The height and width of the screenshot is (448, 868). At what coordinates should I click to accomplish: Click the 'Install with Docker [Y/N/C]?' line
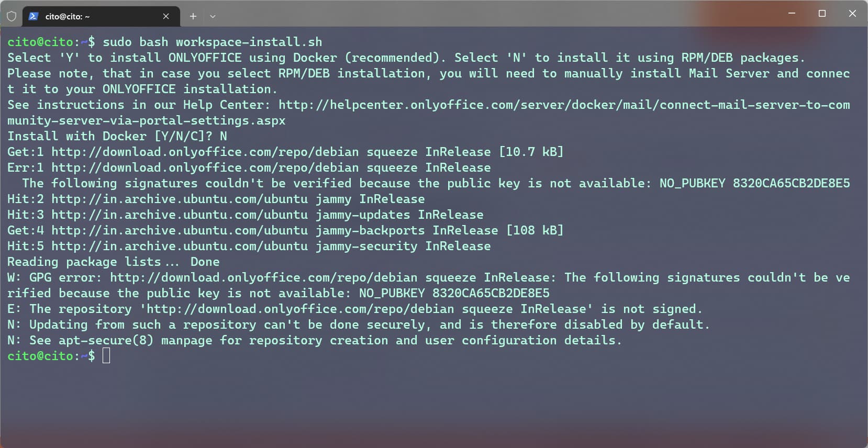[x=117, y=136]
